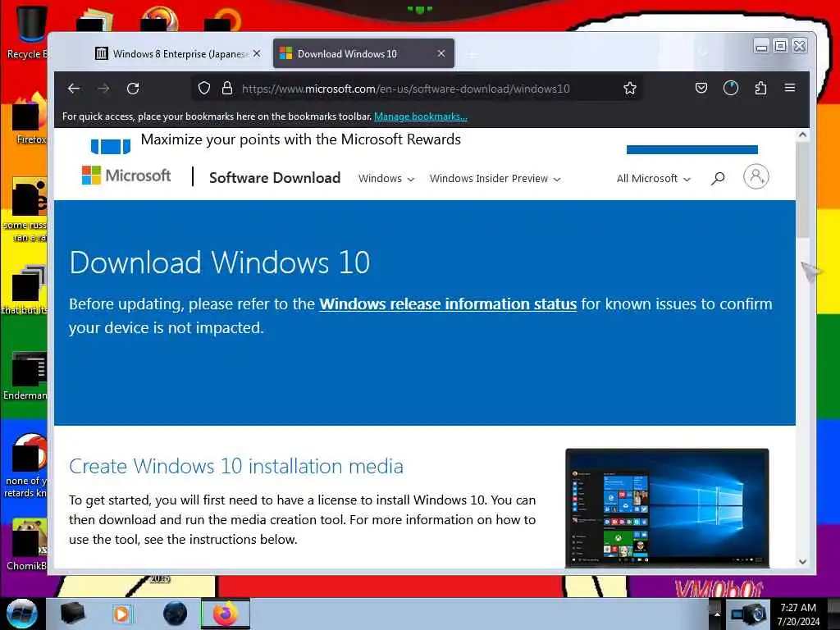The width and height of the screenshot is (840, 630).
Task: Open the dark globe taskbar icon
Action: (175, 614)
